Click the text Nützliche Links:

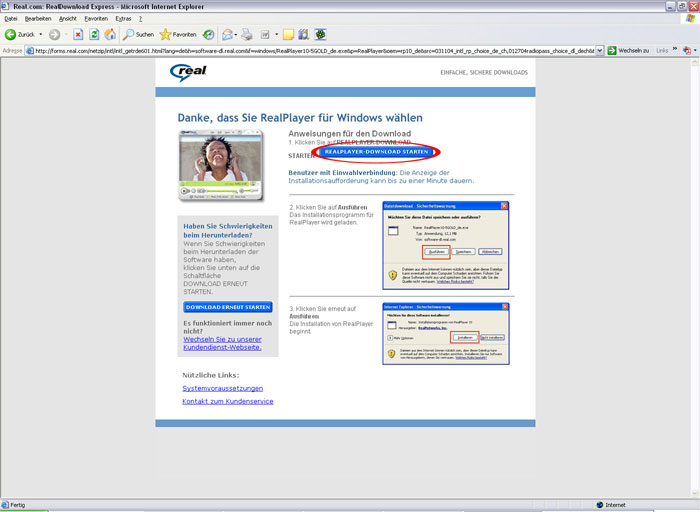click(211, 375)
